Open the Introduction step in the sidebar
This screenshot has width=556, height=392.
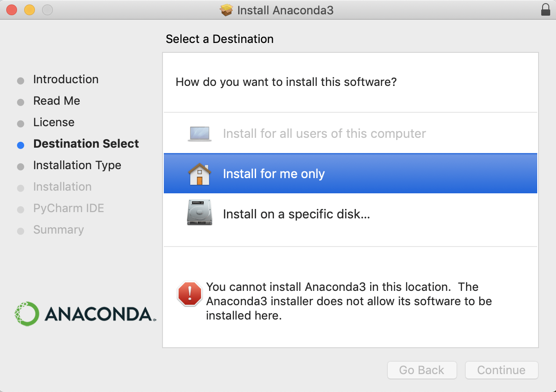(66, 79)
